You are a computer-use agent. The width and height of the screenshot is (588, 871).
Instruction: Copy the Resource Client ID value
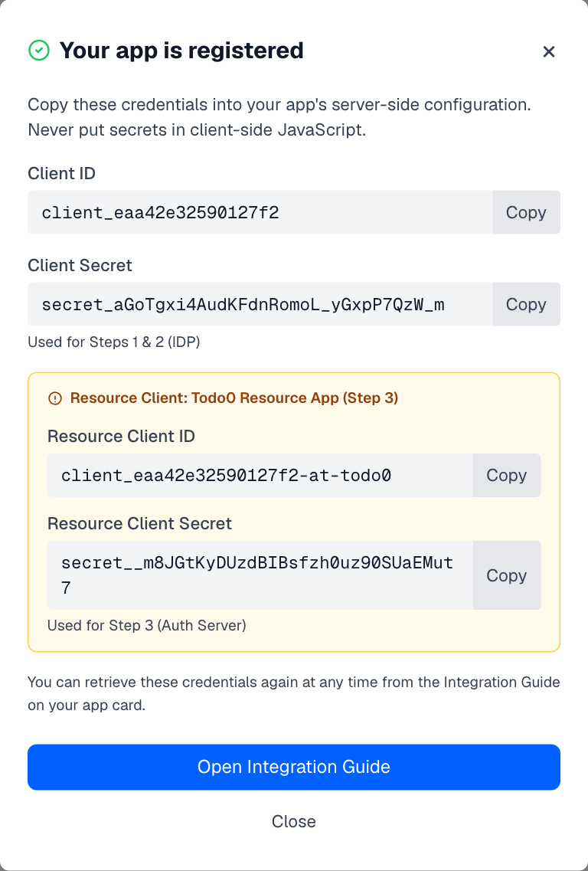point(506,475)
